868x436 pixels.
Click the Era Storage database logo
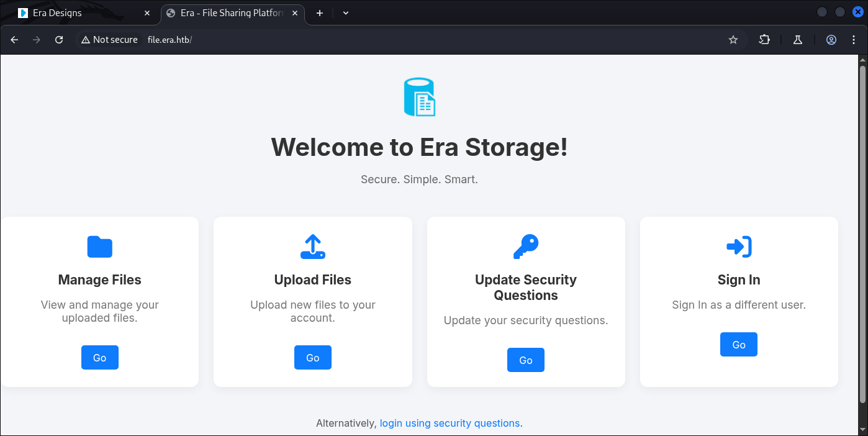coord(419,97)
